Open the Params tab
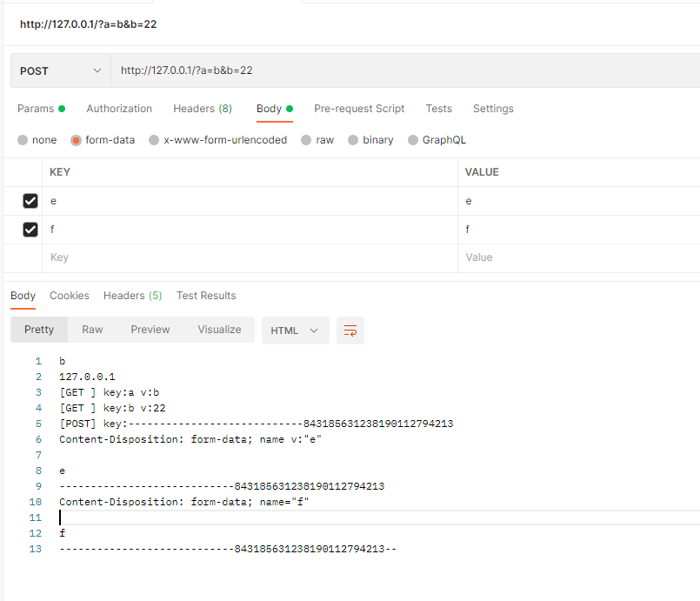The width and height of the screenshot is (700, 601). 41,109
